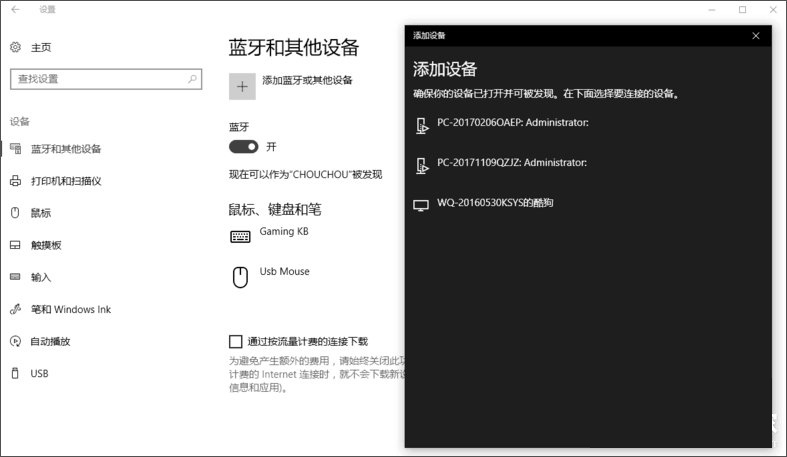Click the PC-20171109QZJZ device icon

click(421, 164)
